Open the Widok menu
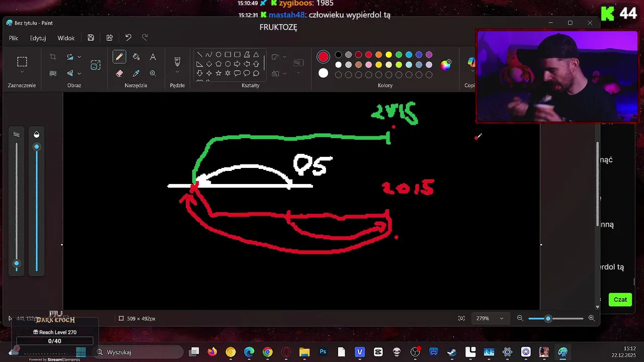 coord(66,38)
